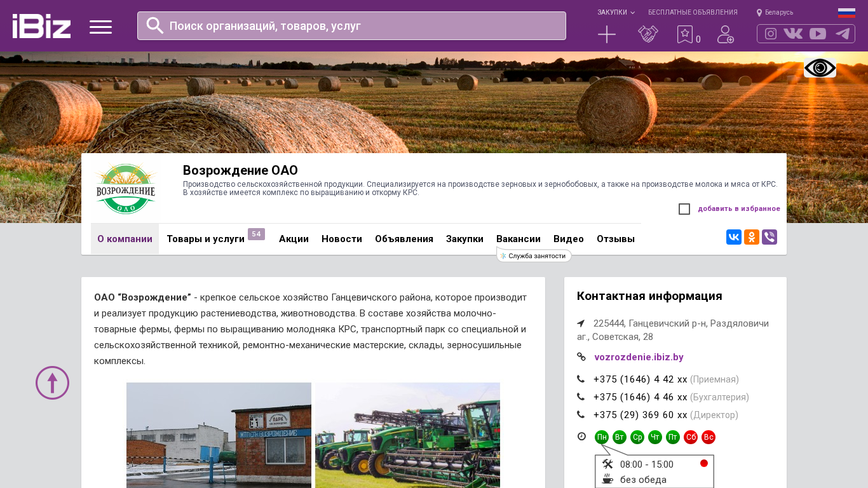
Task: Open the VK icon in header
Action: [793, 34]
